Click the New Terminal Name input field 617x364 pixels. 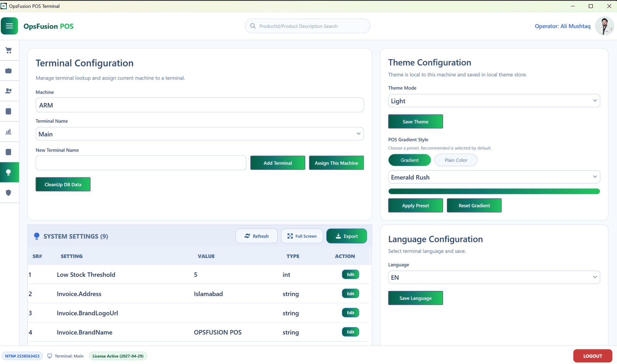pos(141,163)
